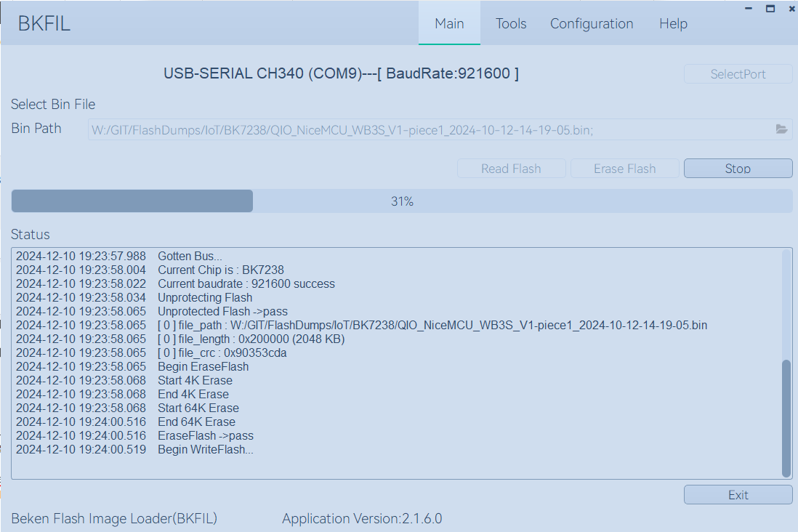This screenshot has height=532, width=798.
Task: Open the Tools tab
Action: (x=511, y=23)
